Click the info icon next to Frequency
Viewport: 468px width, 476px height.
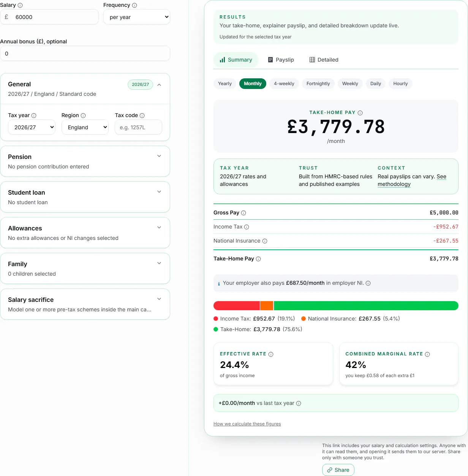[x=134, y=5]
